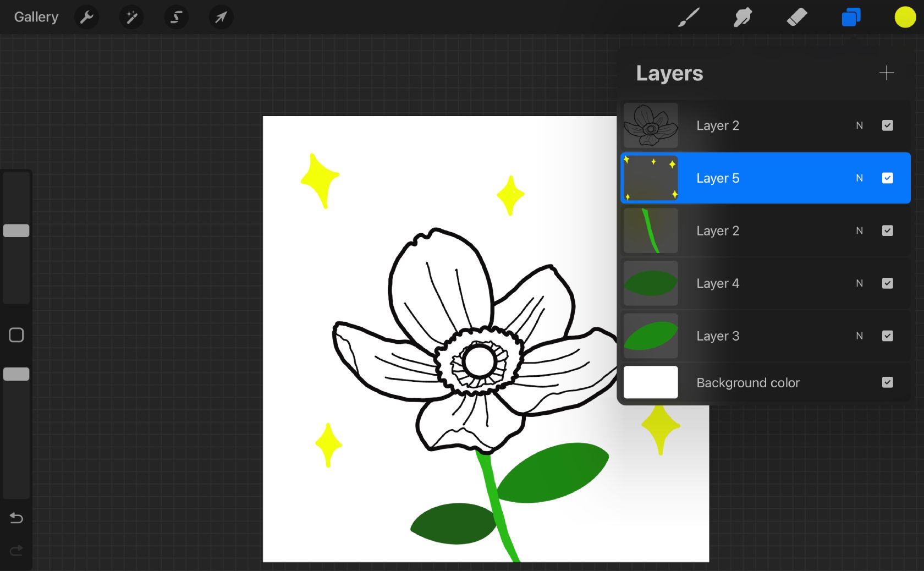
Task: Open the Layers panel icon
Action: [x=850, y=17]
